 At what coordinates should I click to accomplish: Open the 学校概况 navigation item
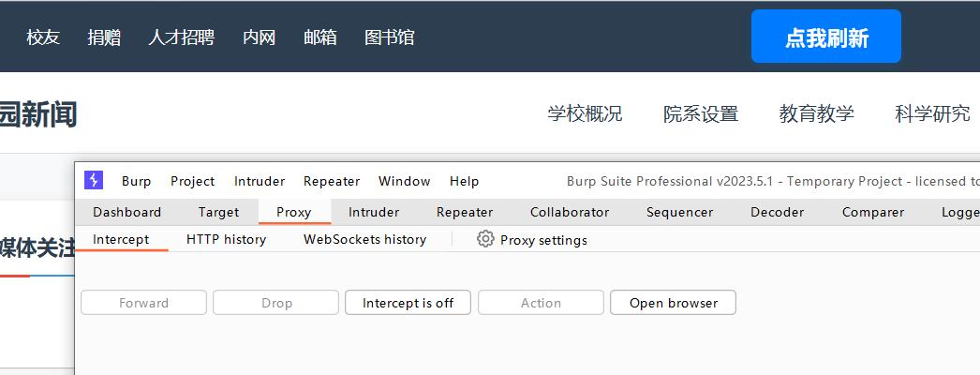[585, 113]
